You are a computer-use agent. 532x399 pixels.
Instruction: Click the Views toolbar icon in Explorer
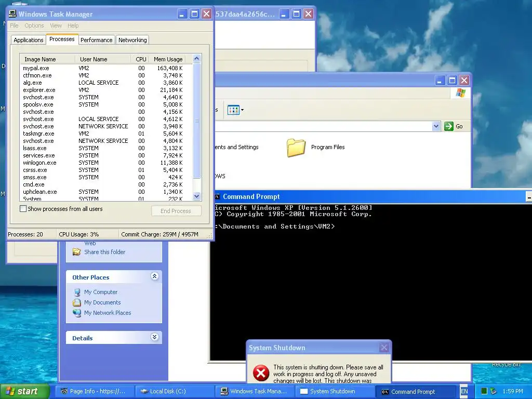coord(233,110)
